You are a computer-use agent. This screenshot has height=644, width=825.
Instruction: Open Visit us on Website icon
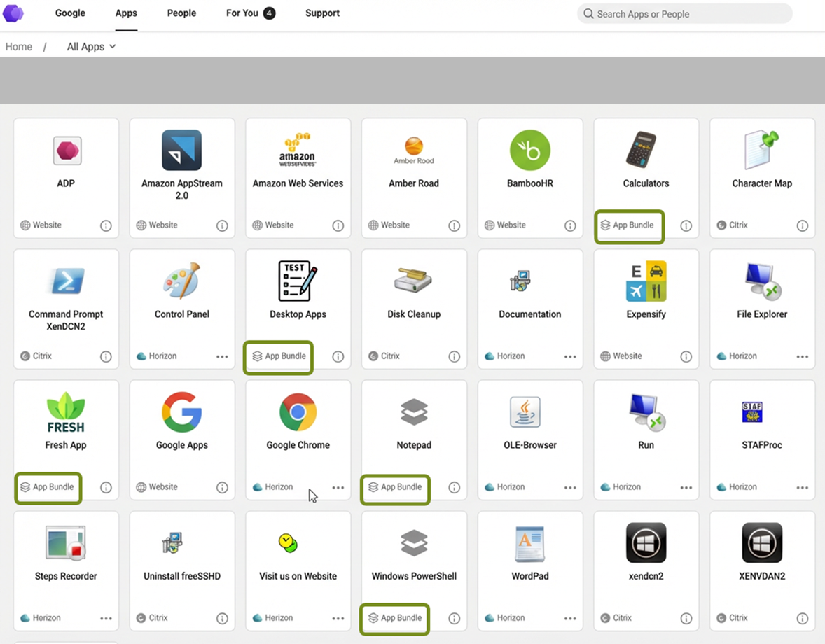pyautogui.click(x=288, y=543)
